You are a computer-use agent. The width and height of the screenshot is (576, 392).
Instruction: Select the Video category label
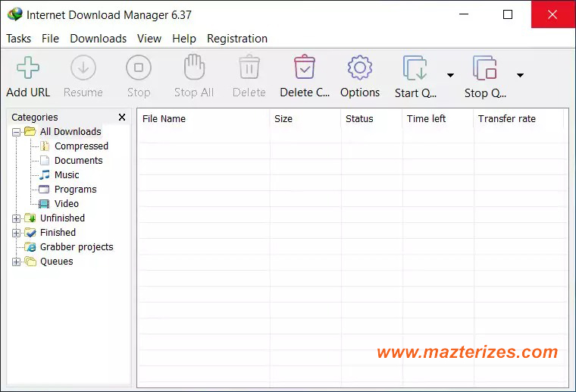pyautogui.click(x=67, y=203)
